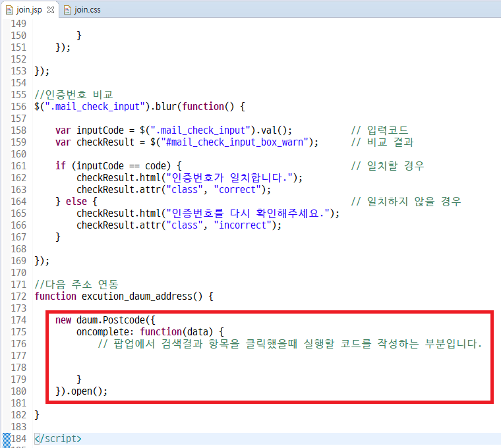Click the 'else' keyword on line 164
Viewport: 501px width, 448px height.
tap(76, 202)
